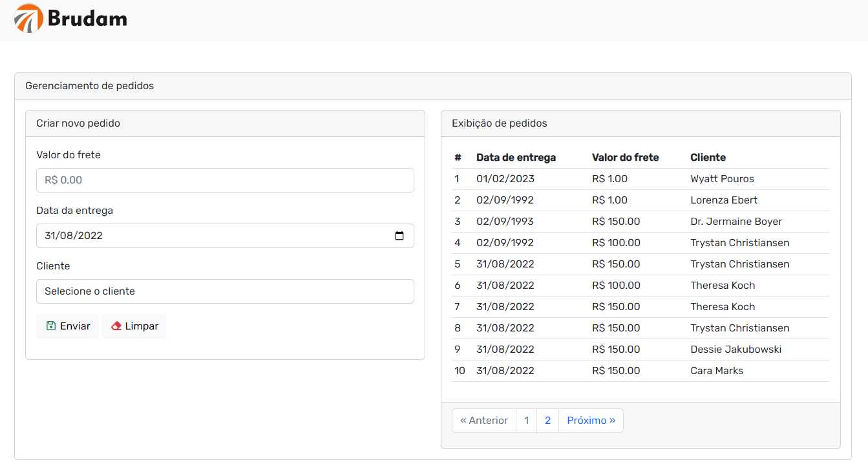Click Anterior in the pagination
Image resolution: width=868 pixels, height=471 pixels.
click(483, 420)
